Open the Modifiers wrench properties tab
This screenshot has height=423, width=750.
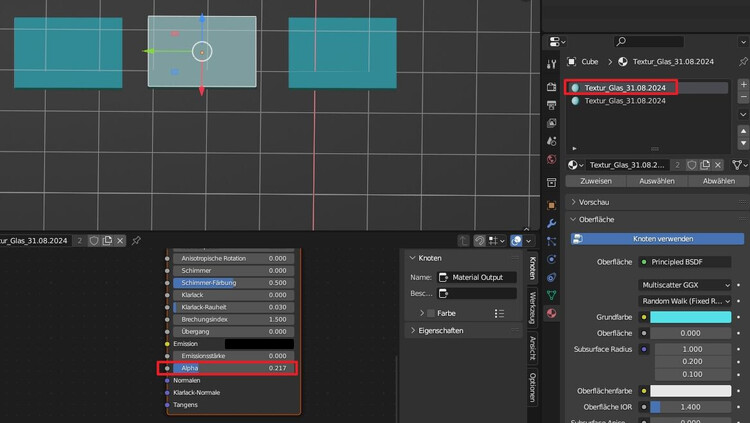(x=551, y=223)
